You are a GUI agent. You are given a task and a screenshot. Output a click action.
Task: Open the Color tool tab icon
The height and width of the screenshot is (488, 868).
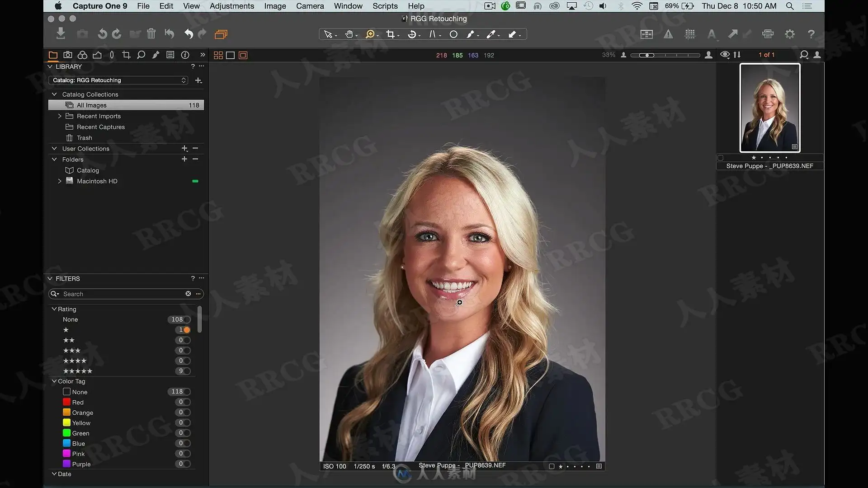point(82,55)
